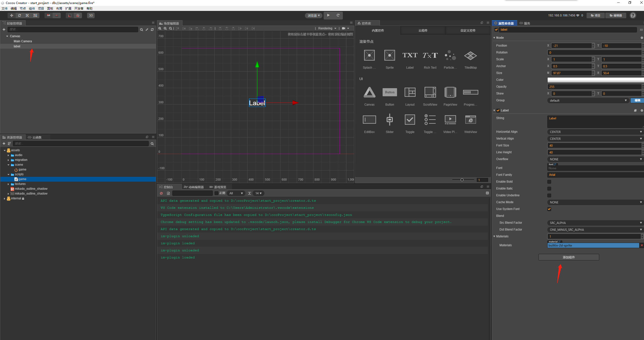Enable the Enable Bold checkbox
This screenshot has height=340, width=644.
coord(549,182)
